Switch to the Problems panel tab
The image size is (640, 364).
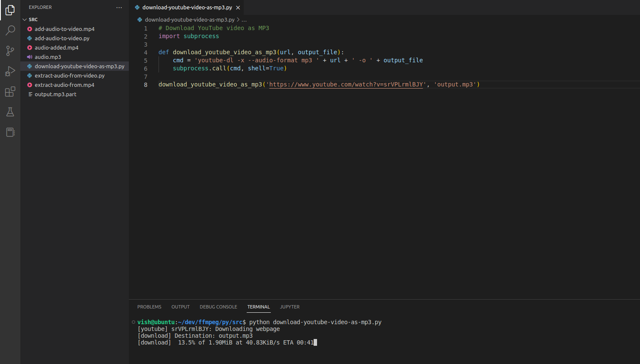pos(149,307)
